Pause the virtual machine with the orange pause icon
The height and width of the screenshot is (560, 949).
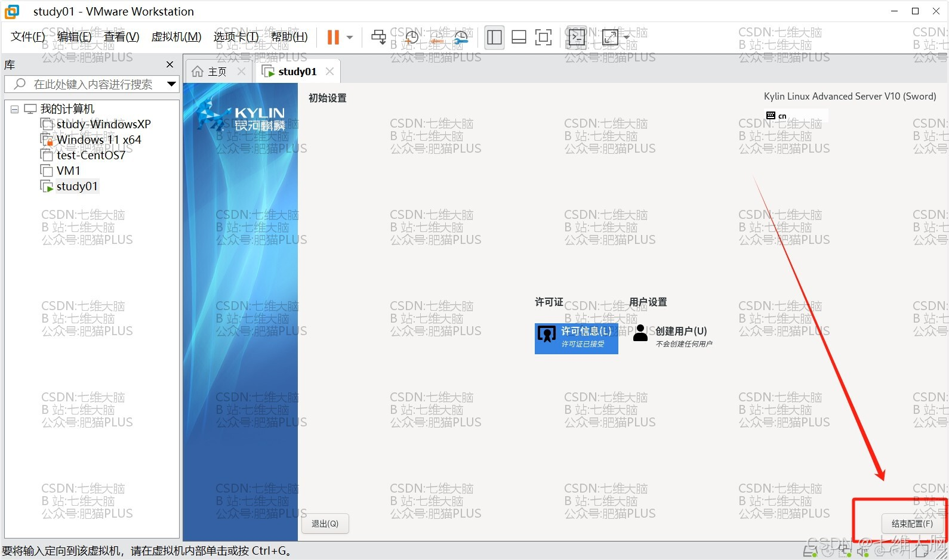tap(333, 37)
